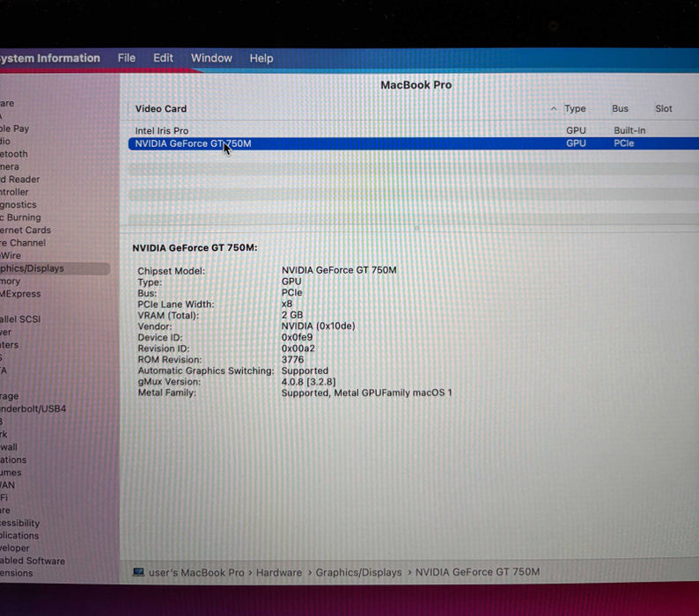Select Storage in the sidebar
Viewport: 699px width, 616px height.
click(x=10, y=396)
